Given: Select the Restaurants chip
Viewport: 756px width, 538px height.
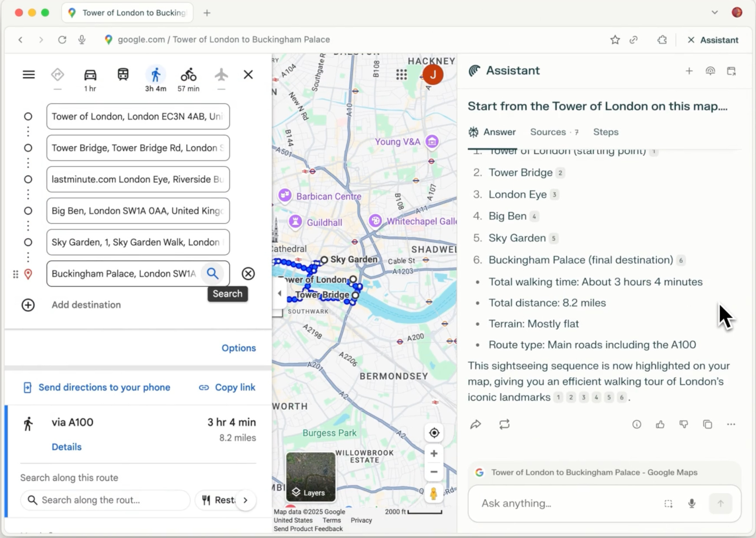Looking at the screenshot, I should click(x=219, y=500).
